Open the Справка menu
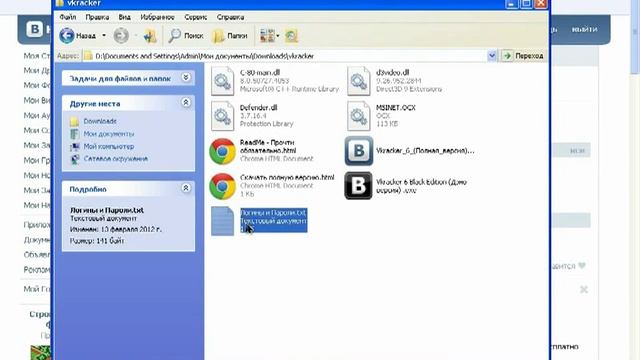 [x=230, y=17]
